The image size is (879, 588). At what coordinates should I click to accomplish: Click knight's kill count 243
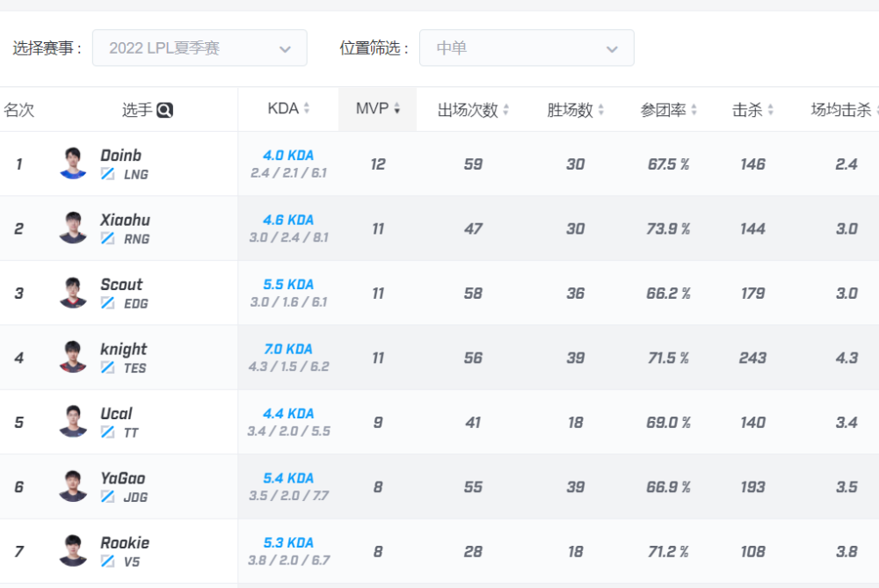coord(752,358)
